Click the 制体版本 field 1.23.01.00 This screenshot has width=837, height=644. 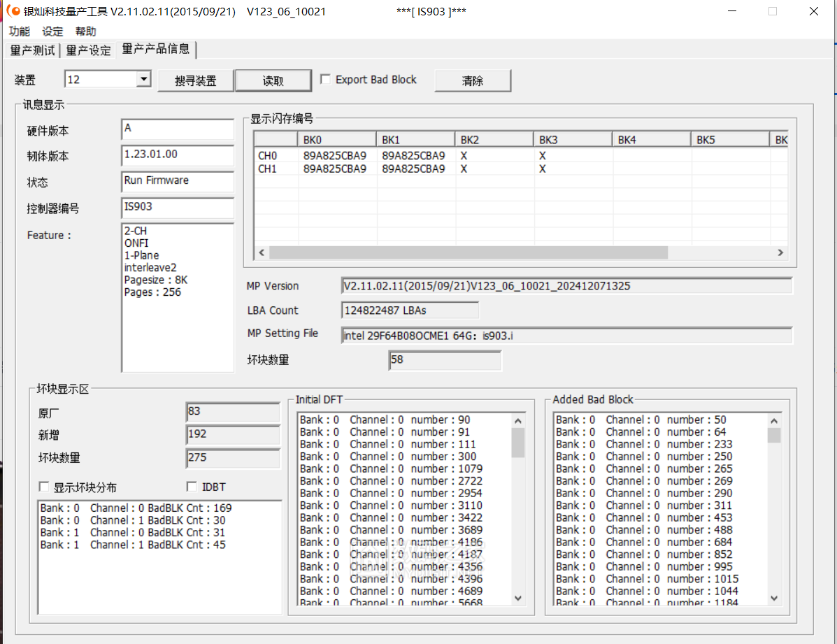[x=178, y=155]
